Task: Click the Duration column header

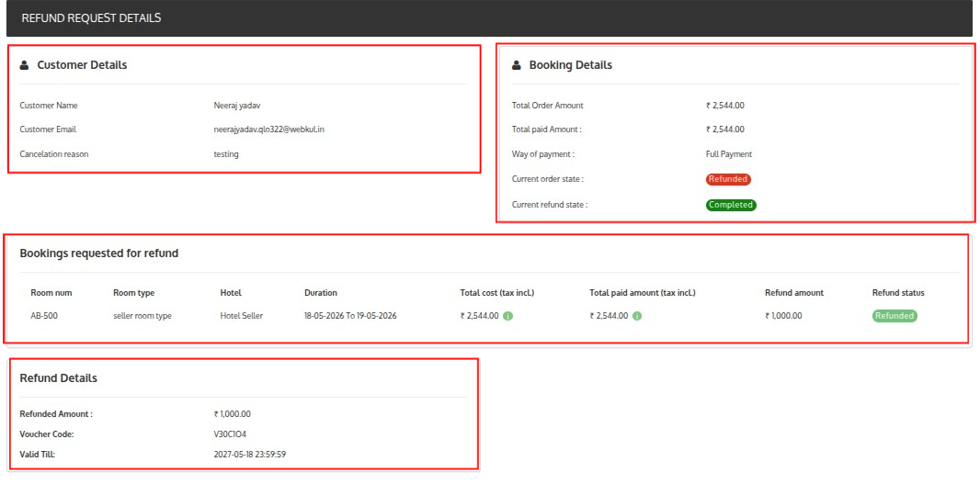Action: pyautogui.click(x=321, y=292)
